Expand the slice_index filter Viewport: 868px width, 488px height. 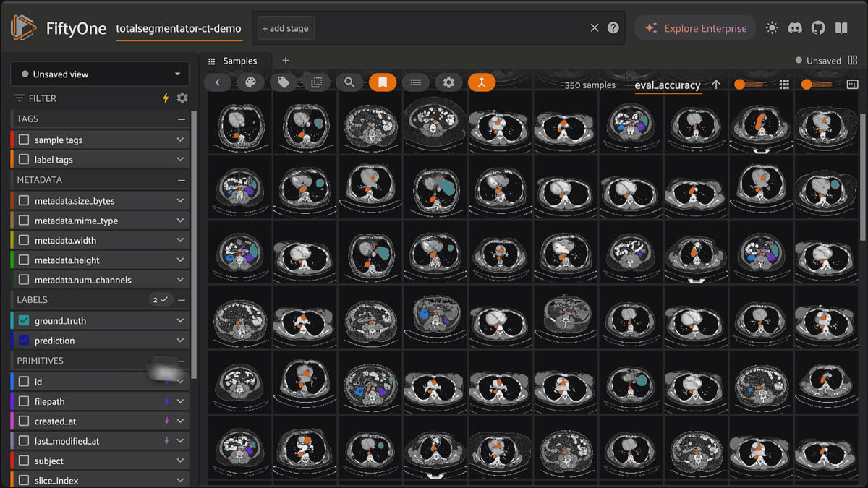[x=180, y=480]
